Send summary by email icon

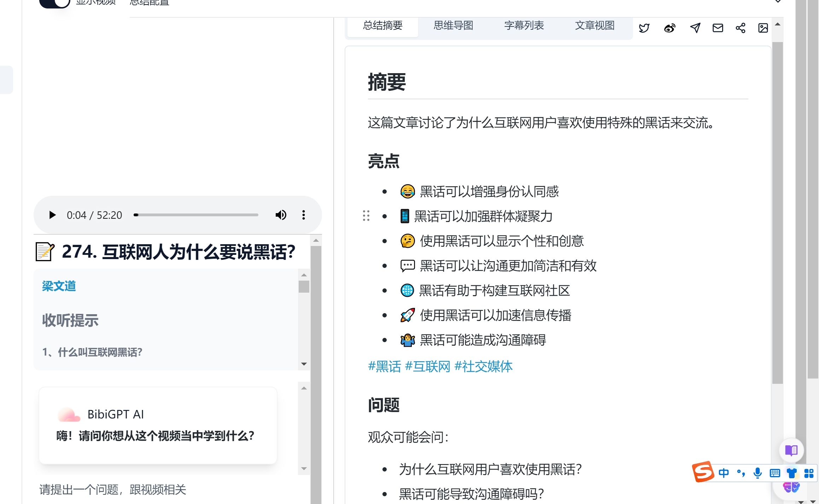click(718, 28)
